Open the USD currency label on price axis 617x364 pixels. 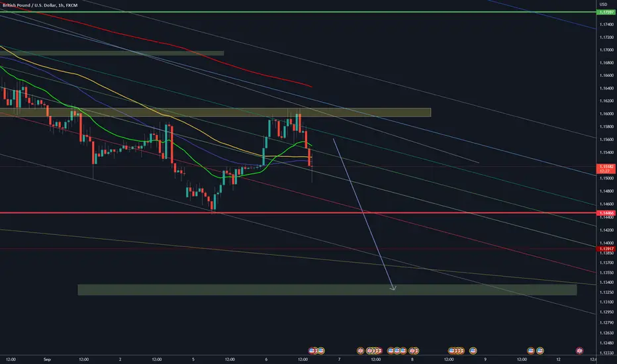coord(603,5)
